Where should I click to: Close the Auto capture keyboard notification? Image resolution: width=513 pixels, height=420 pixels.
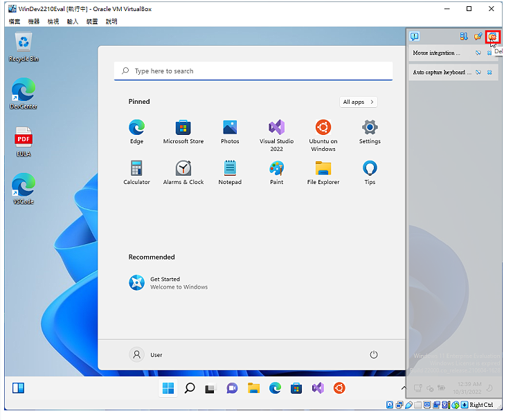(x=489, y=72)
